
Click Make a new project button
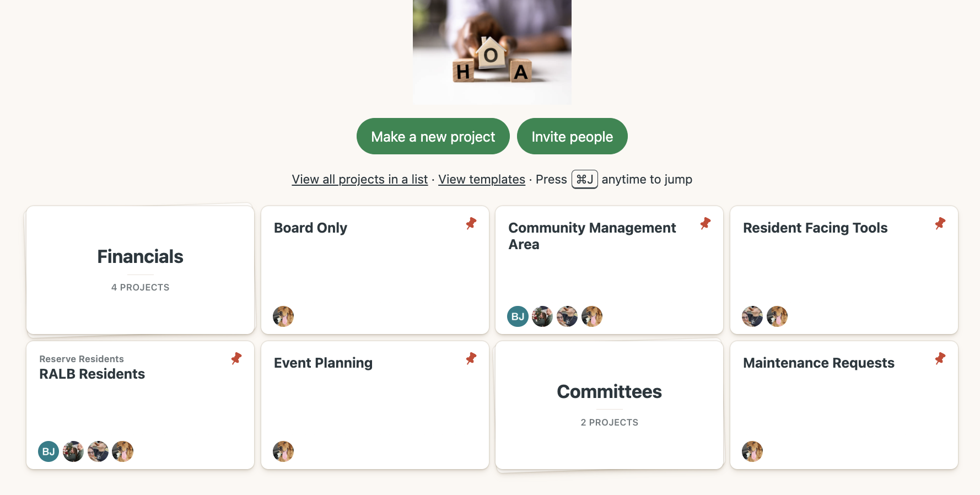(x=433, y=136)
